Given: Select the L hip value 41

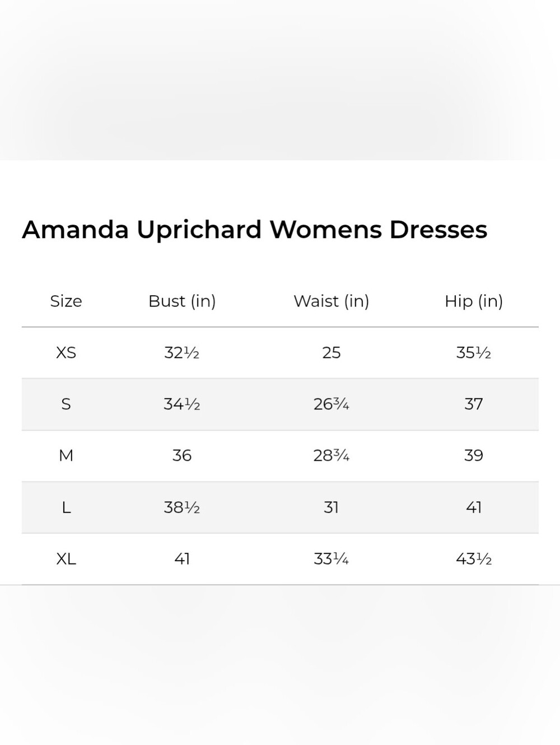Looking at the screenshot, I should [x=474, y=507].
